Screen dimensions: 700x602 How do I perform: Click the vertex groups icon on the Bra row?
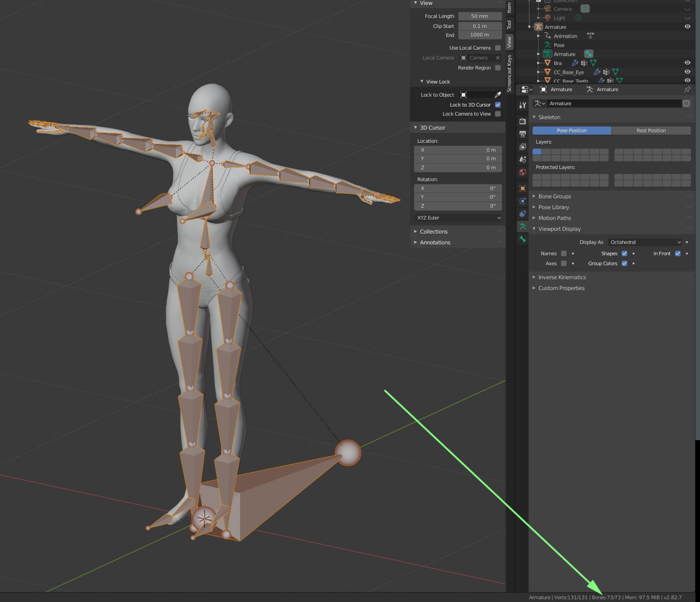pos(584,63)
